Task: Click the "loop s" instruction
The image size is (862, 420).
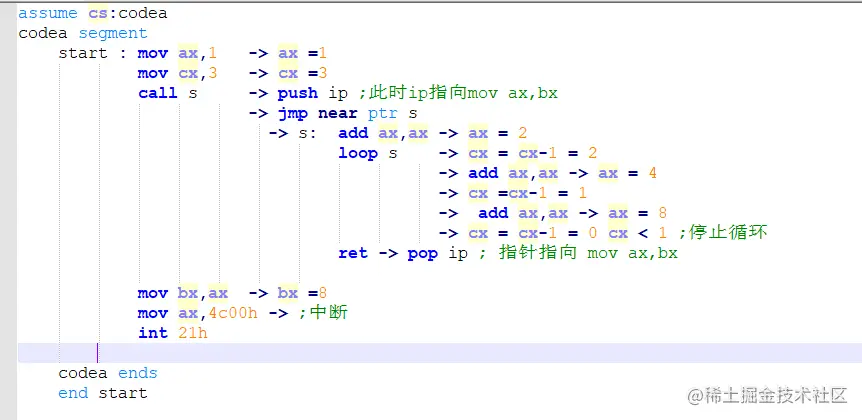Action: tap(368, 153)
